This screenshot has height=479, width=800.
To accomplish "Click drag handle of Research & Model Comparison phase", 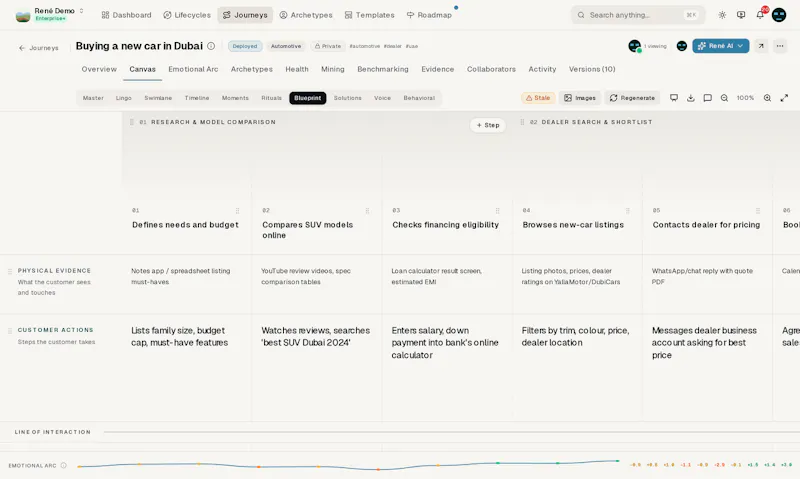I will click(x=132, y=122).
